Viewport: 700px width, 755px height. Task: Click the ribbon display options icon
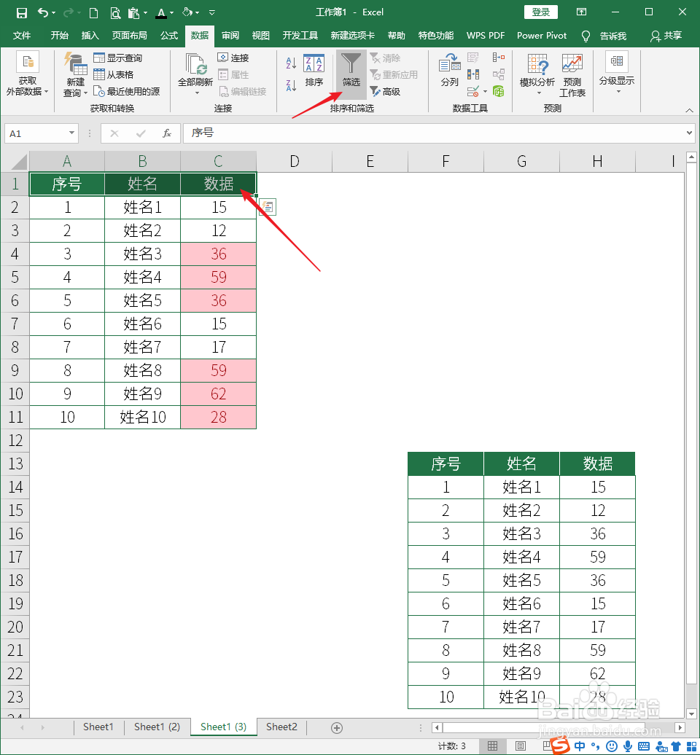tap(581, 12)
